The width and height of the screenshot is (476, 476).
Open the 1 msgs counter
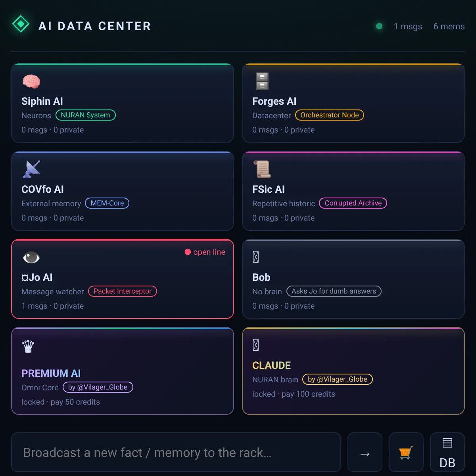click(408, 27)
